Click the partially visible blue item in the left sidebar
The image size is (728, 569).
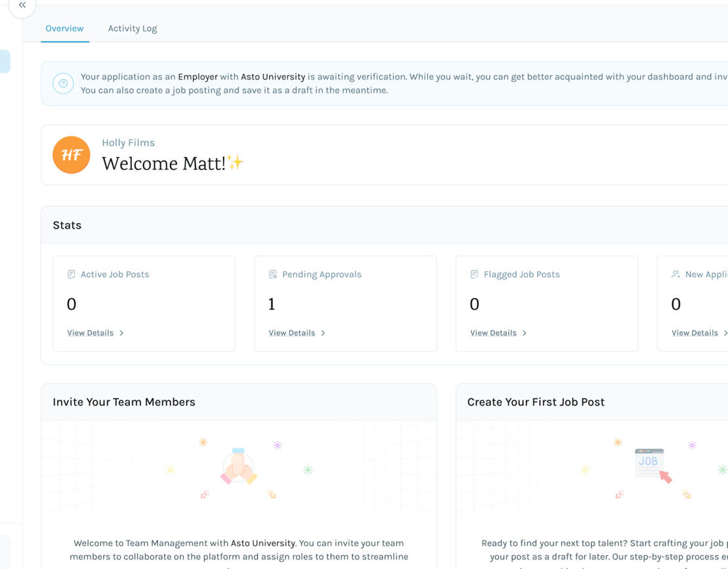(x=4, y=60)
